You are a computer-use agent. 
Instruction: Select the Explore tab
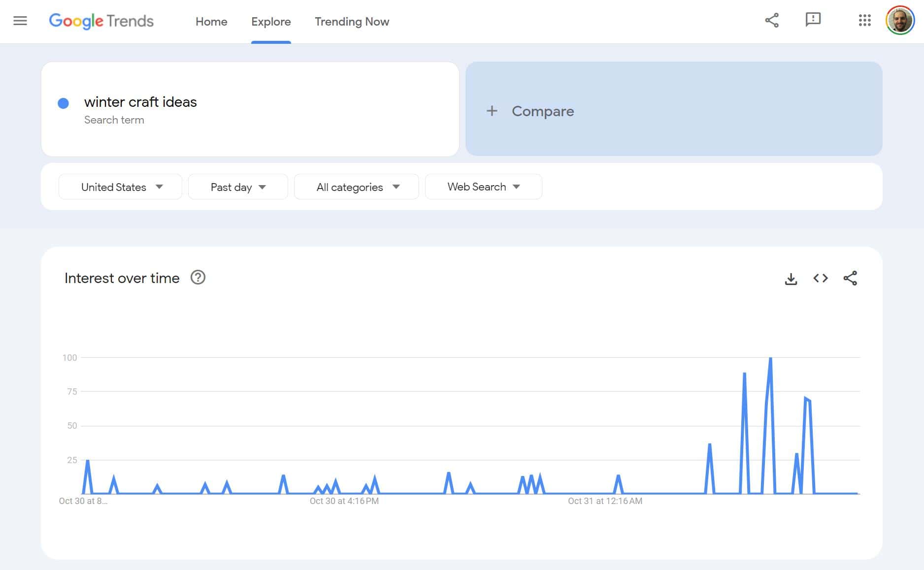[271, 22]
